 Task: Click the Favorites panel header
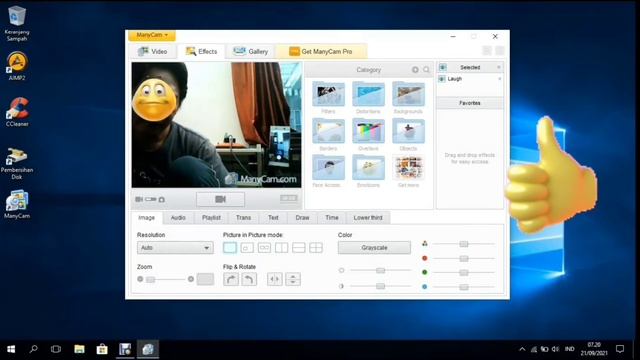pos(469,103)
